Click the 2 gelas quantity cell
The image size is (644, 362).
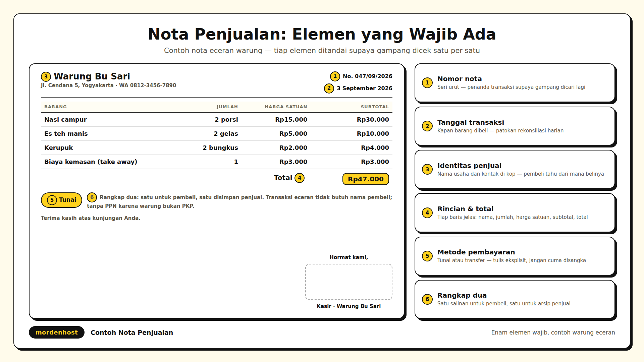click(x=226, y=134)
